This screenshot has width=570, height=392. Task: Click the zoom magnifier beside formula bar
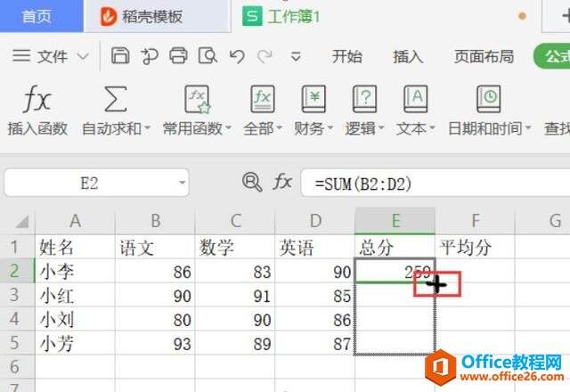pos(252,182)
